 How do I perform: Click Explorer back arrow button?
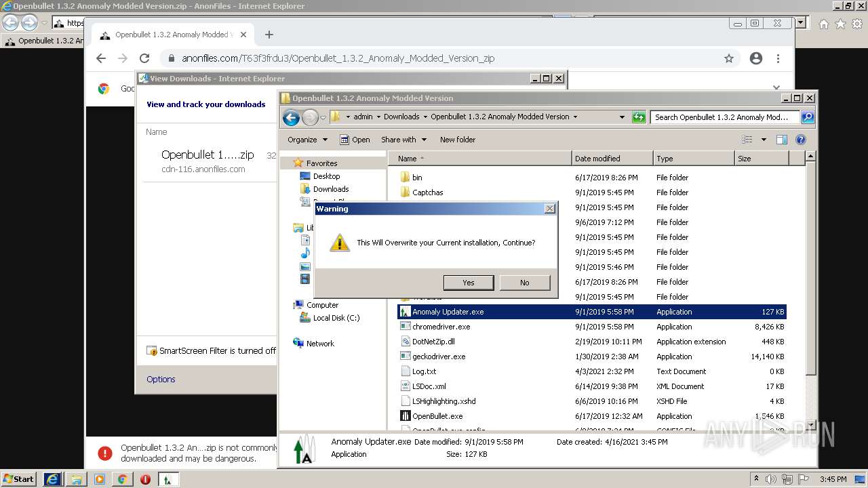[x=291, y=117]
